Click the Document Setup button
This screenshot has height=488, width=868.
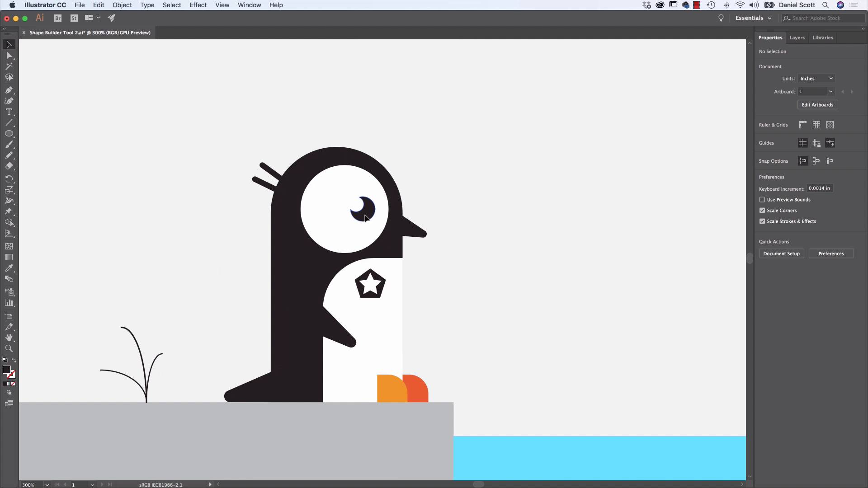(782, 253)
